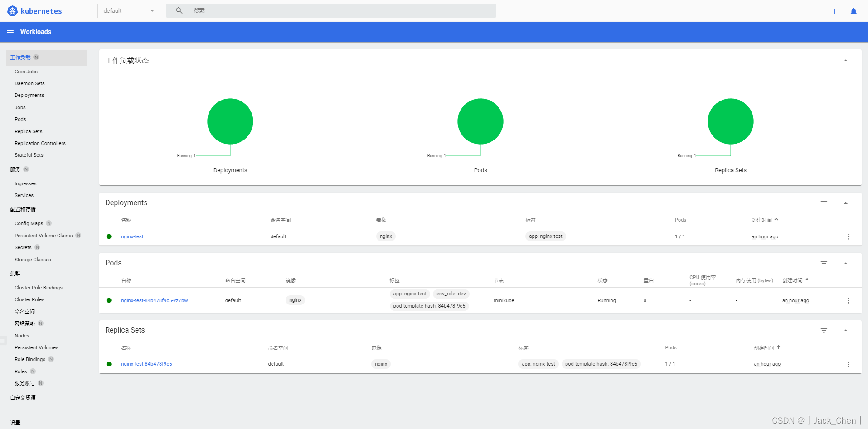
Task: Click green status dot of replica set row
Action: click(109, 364)
